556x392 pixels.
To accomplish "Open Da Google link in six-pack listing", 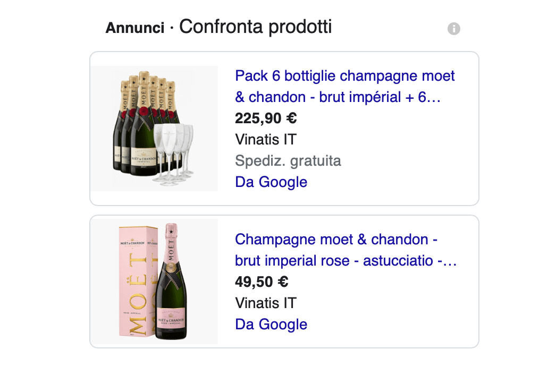I will pos(271,182).
